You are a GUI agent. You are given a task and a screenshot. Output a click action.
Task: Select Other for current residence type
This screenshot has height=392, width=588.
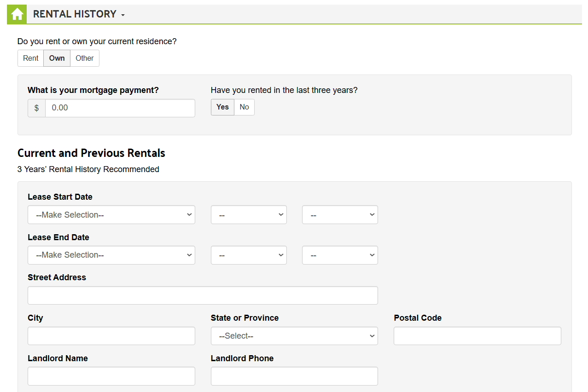[x=84, y=58]
